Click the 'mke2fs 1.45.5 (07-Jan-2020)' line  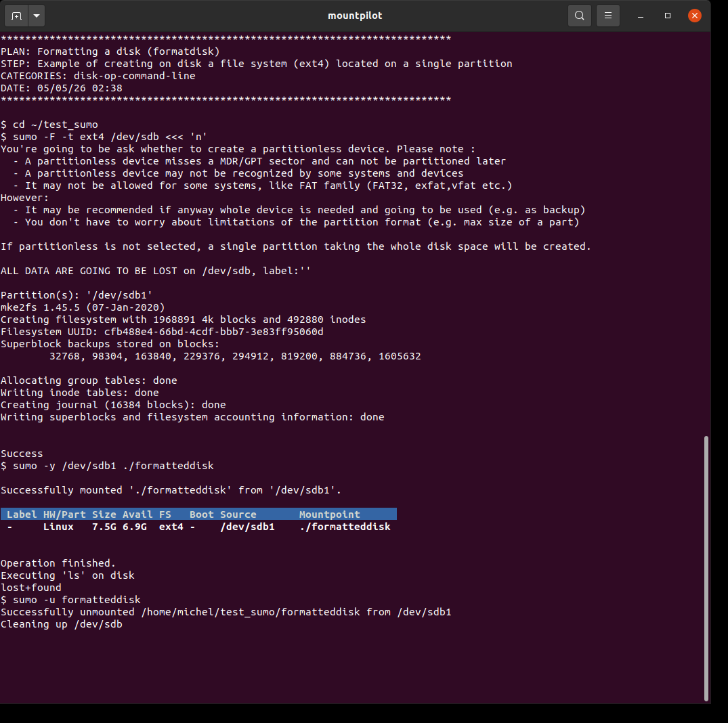(x=83, y=307)
